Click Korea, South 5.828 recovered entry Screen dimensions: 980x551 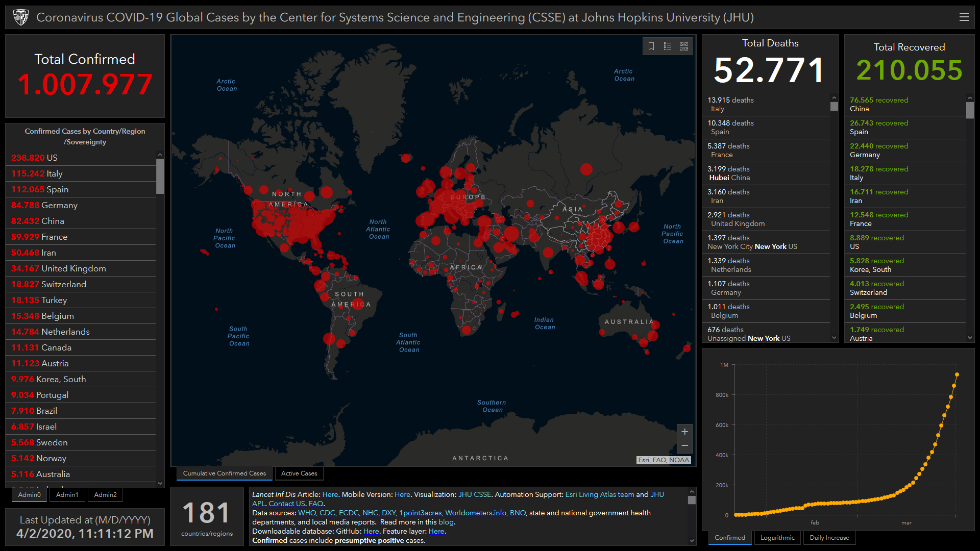[906, 265]
